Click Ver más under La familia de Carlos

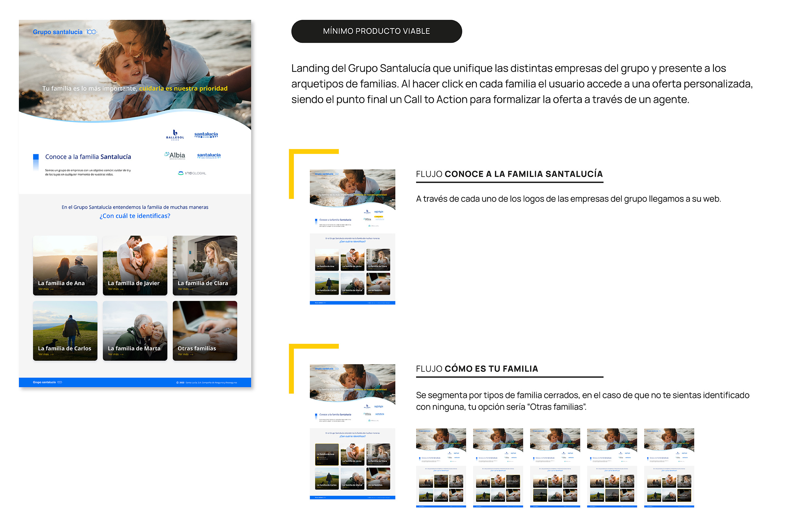(x=46, y=354)
